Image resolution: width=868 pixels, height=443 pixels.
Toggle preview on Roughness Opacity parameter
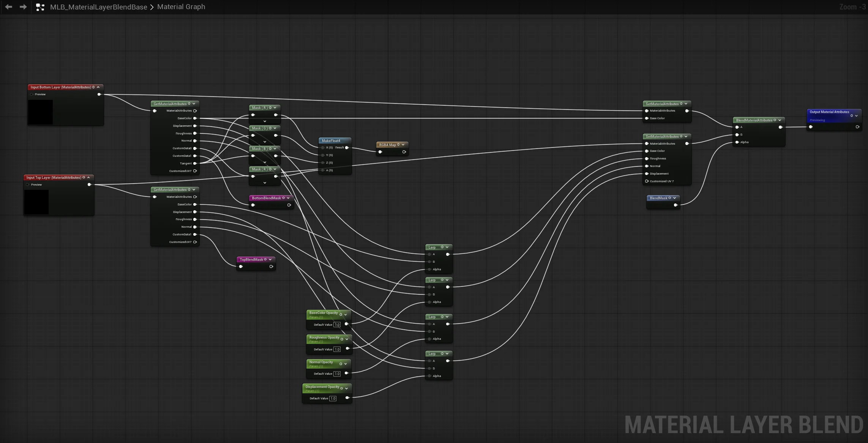(x=342, y=339)
